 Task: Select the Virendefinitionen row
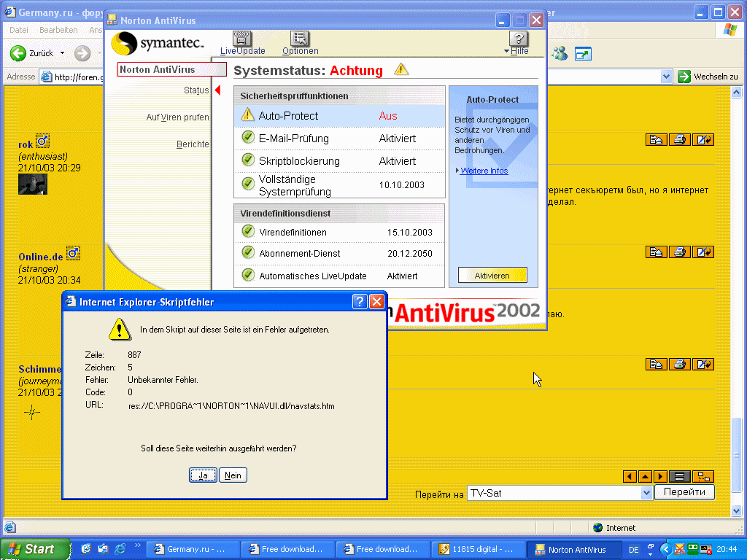pos(339,233)
